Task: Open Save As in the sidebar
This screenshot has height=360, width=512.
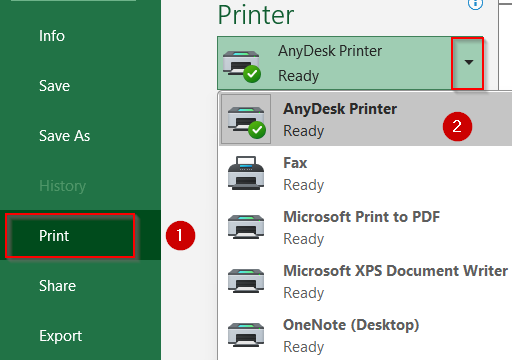Action: [x=80, y=136]
